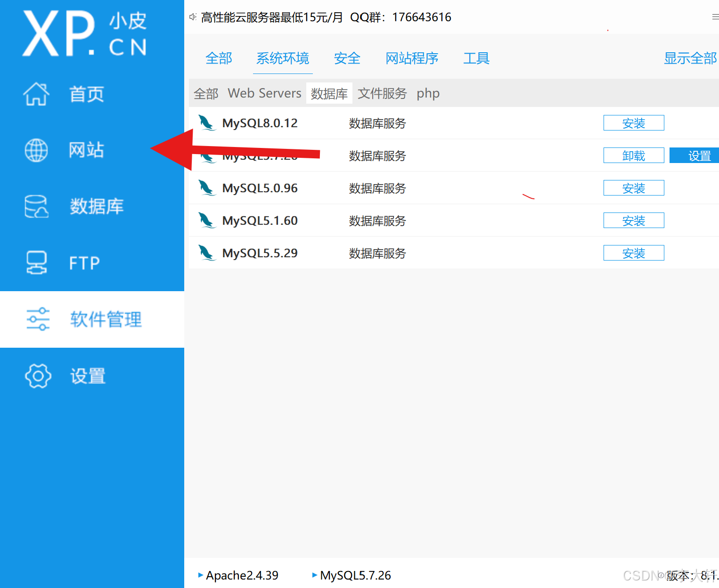Uninstall the installed MySQL with 卸载
Screen dimensions: 719x588
pos(634,155)
